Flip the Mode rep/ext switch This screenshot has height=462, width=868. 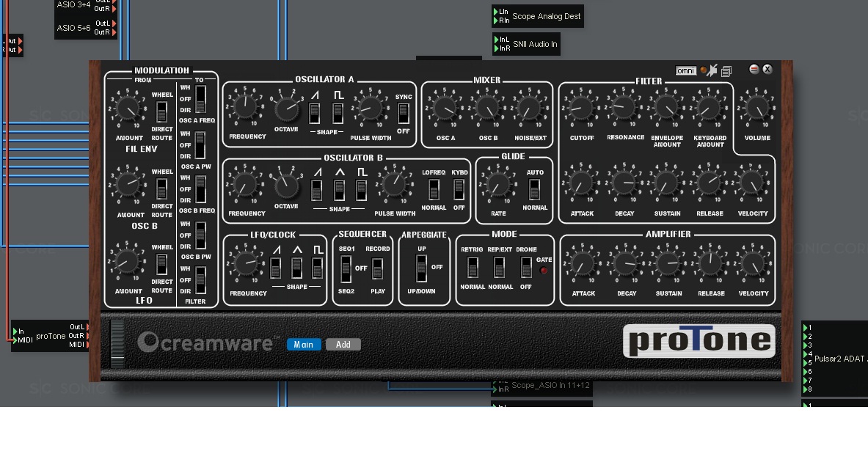click(500, 268)
